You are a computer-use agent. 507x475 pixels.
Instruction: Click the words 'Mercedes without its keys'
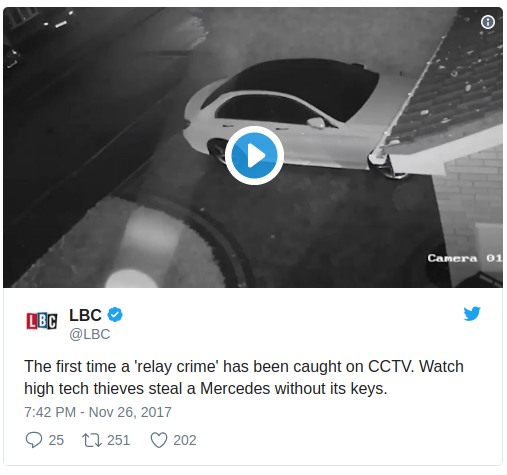click(x=294, y=389)
